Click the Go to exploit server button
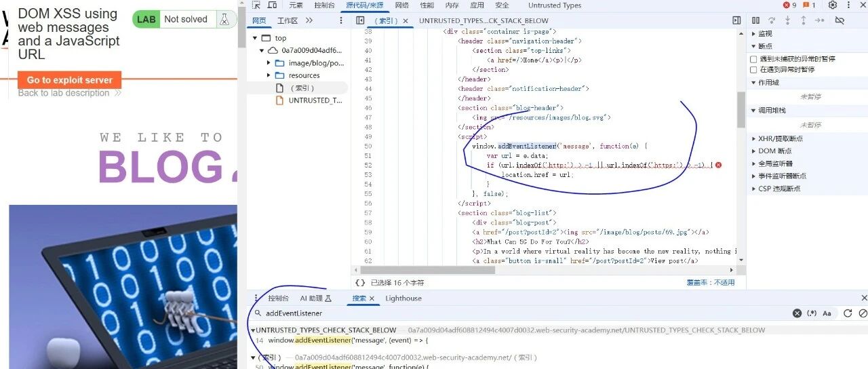 pos(70,80)
